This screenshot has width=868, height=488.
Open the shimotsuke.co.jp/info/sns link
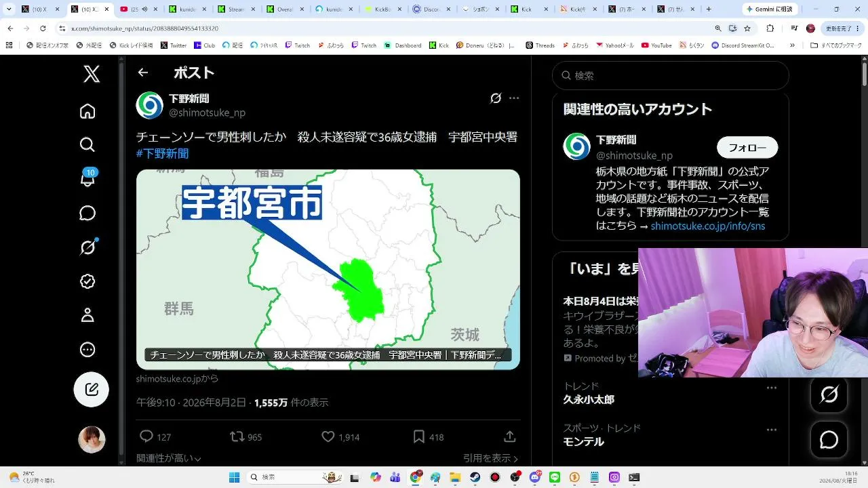click(708, 226)
